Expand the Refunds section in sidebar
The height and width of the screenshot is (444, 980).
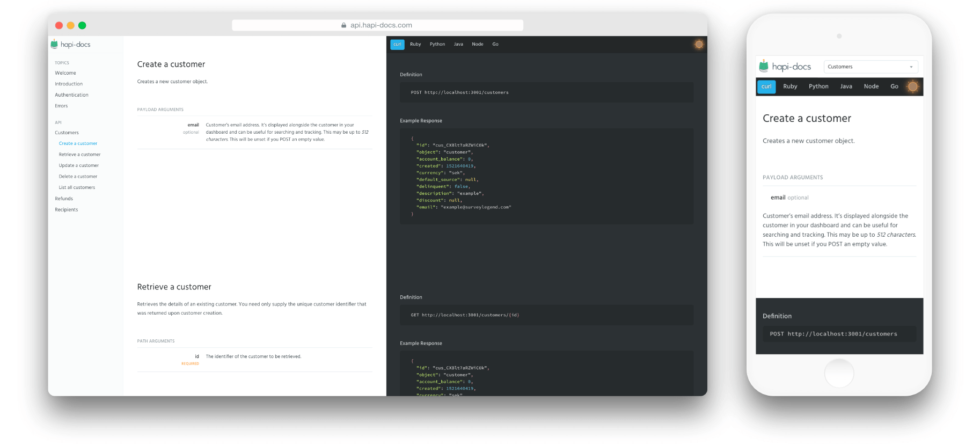coord(64,199)
